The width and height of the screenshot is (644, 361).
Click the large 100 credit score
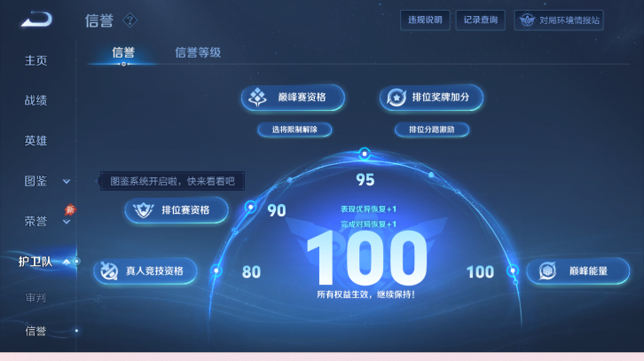[366, 257]
